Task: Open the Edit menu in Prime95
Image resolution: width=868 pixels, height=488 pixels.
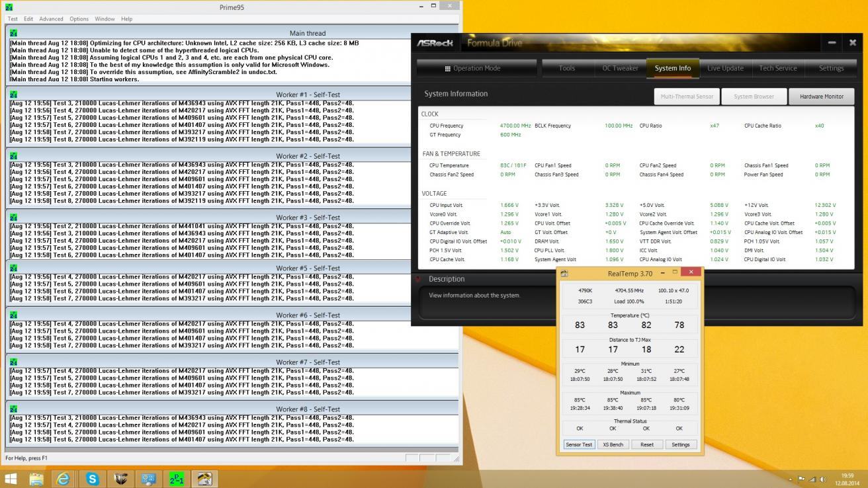Action: tap(28, 19)
